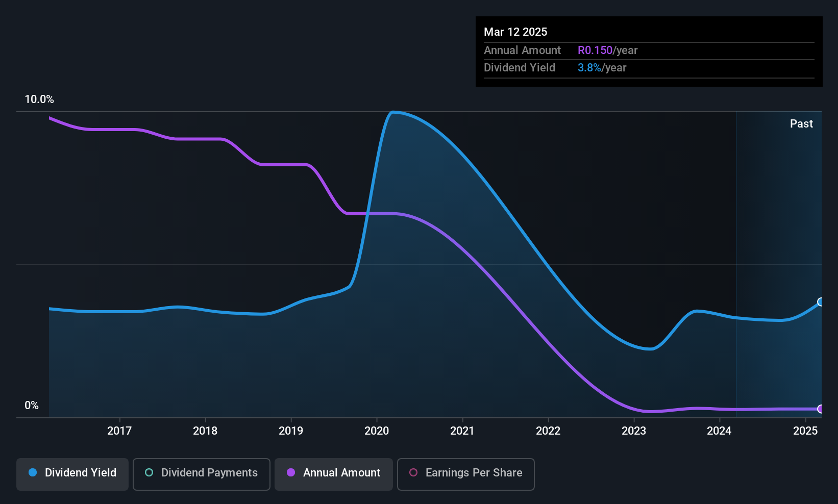Click the 2017 year axis label
The width and height of the screenshot is (838, 504).
tap(119, 431)
